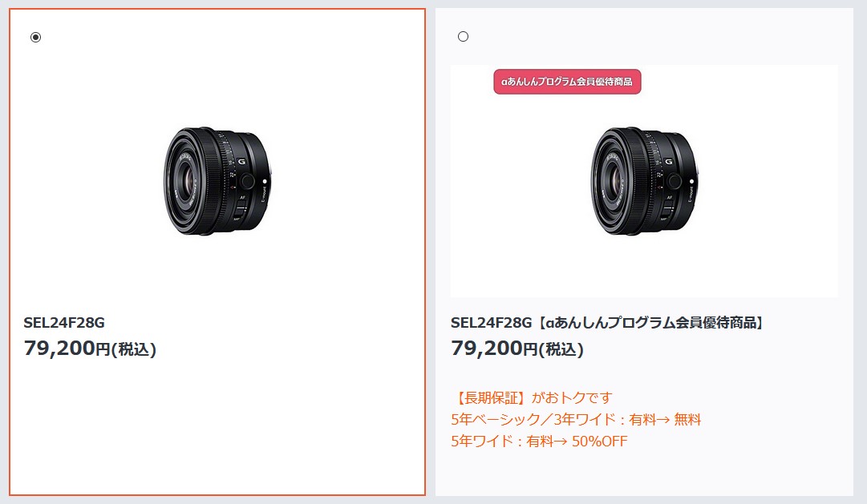Screen dimensions: 867x504
Task: Click the left SEL24F28G lens image
Action: point(217,181)
